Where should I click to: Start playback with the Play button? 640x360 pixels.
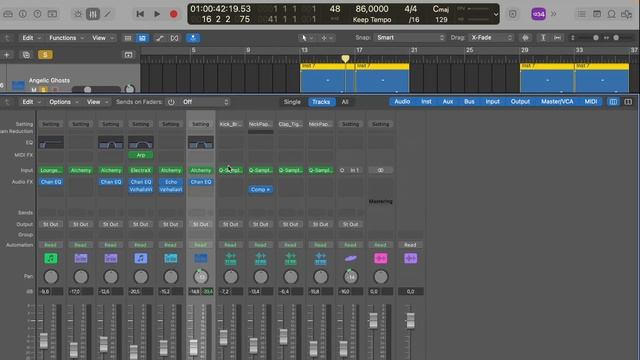click(157, 14)
